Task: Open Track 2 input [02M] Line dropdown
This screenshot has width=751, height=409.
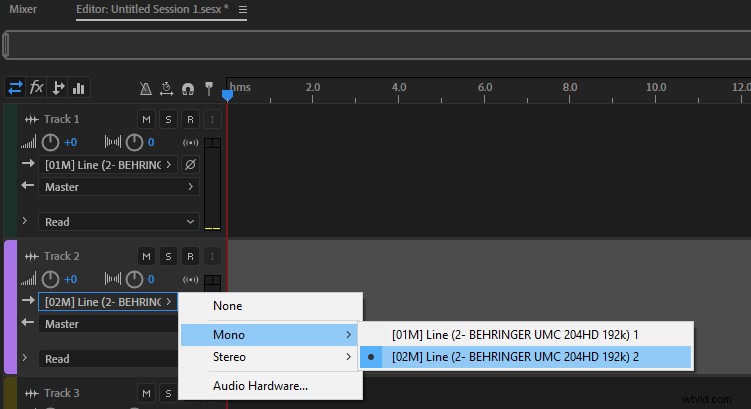Action: tap(108, 302)
